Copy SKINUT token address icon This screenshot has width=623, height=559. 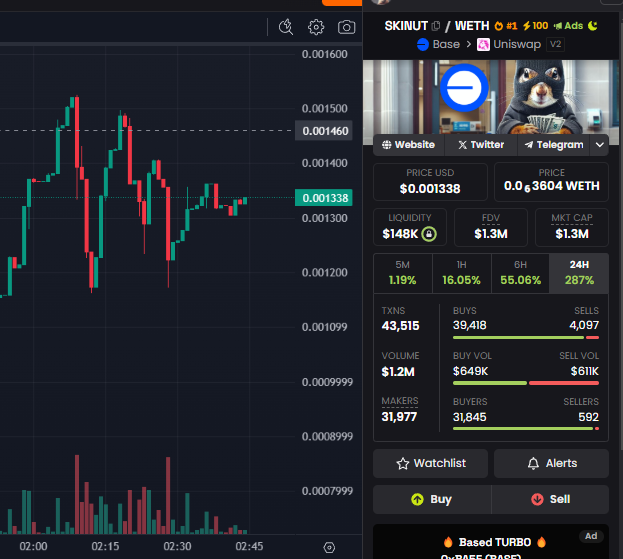pos(436,26)
